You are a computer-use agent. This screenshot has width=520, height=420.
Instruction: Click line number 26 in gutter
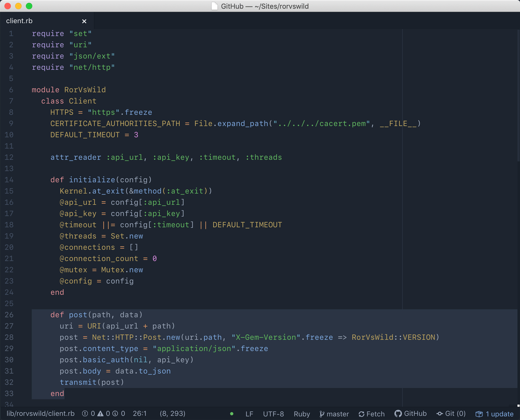click(x=9, y=315)
